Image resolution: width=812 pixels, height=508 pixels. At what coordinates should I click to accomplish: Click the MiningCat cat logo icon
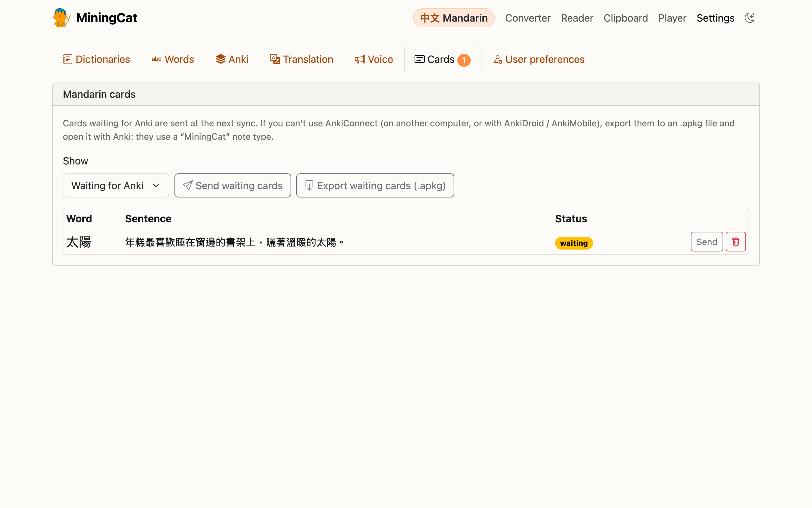click(61, 18)
